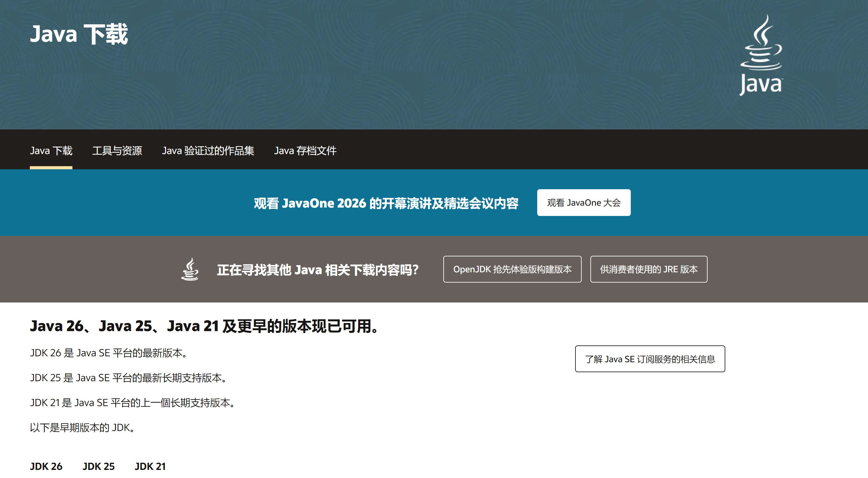The image size is (868, 478).
Task: Click heading Java 26、Java 25、Java 21 及更早的版本现已可用
Action: click(205, 326)
